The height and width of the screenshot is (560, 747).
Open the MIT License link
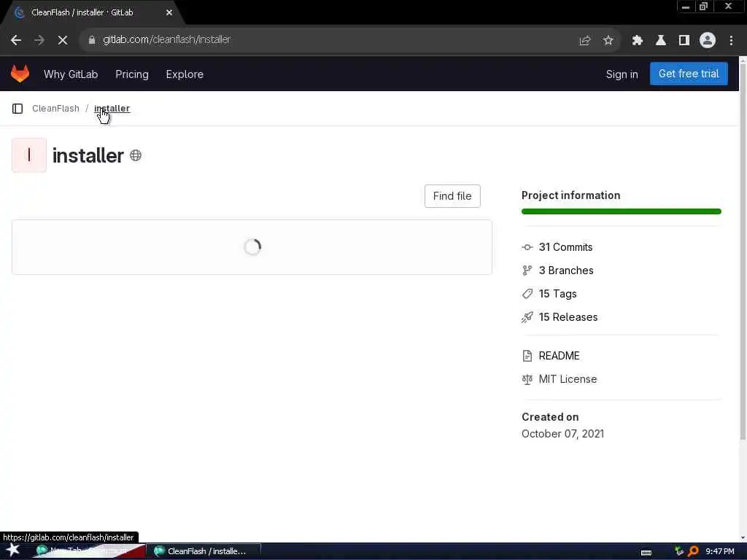[568, 379]
